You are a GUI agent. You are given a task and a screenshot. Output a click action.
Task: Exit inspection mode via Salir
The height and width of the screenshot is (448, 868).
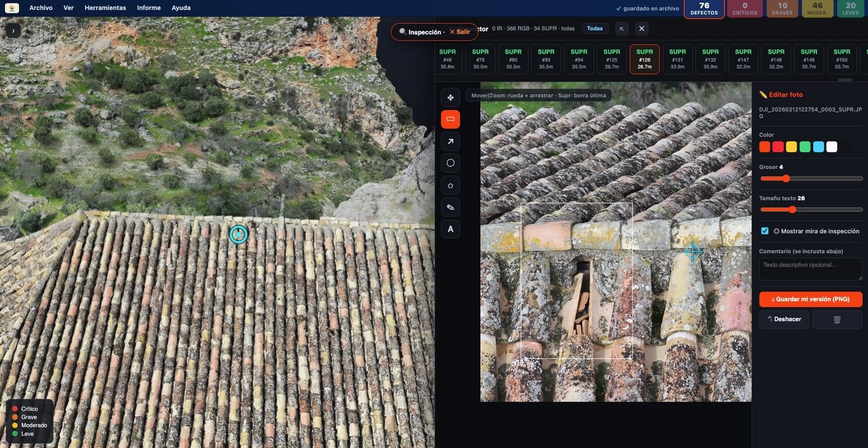coord(459,32)
